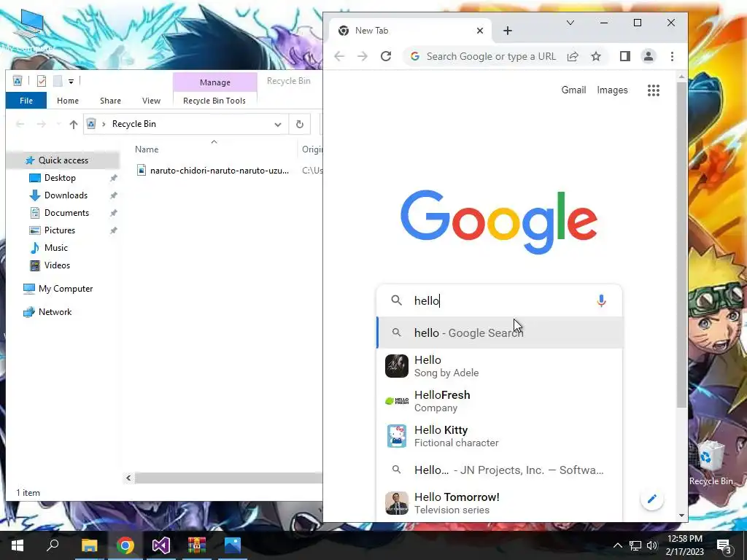Click Customize Chrome pencil button
Screen dimensions: 747x560
click(x=651, y=499)
